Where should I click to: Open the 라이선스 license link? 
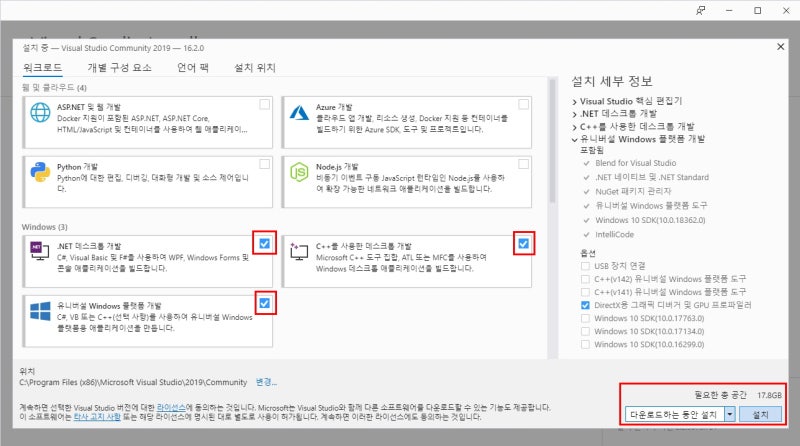(171, 408)
